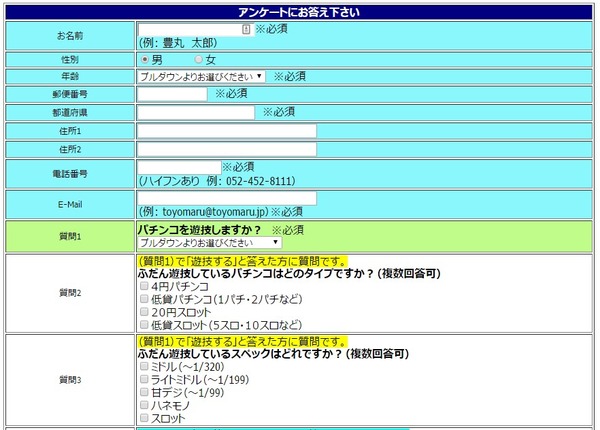Focus the 都道府県 input field
Image resolution: width=600 pixels, height=430 pixels.
196,112
